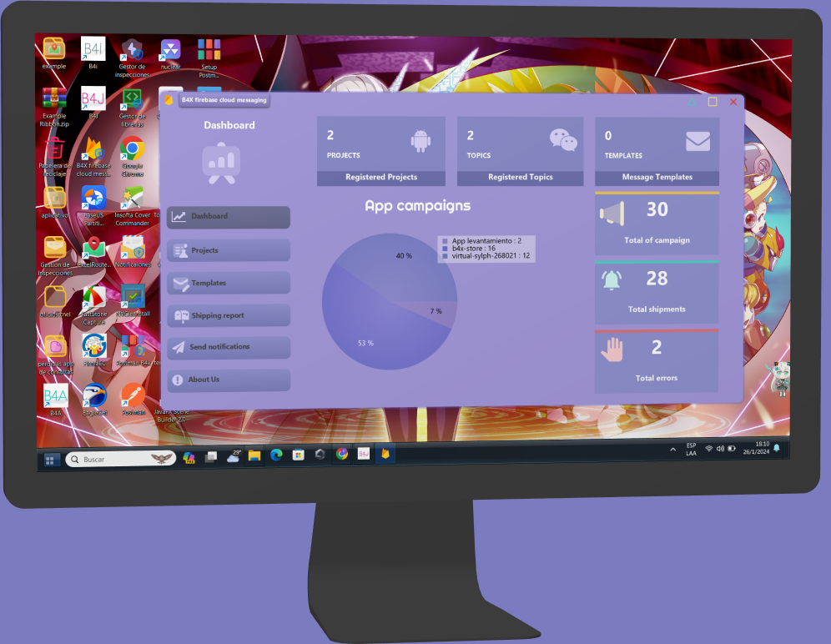Screen dimensions: 831x644
Task: Click the bell icon on Total shipments card
Action: pyautogui.click(x=612, y=278)
